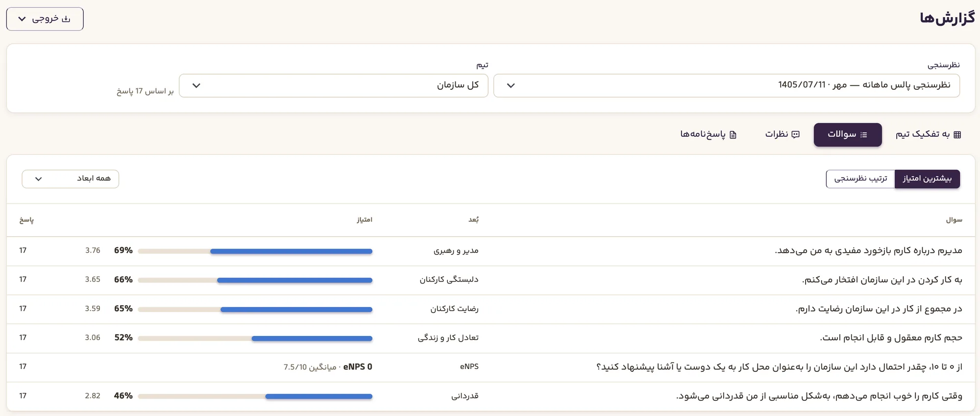This screenshot has width=980, height=416.
Task: Switch sorting to ترتیب نظرسنجی
Action: coord(860,179)
